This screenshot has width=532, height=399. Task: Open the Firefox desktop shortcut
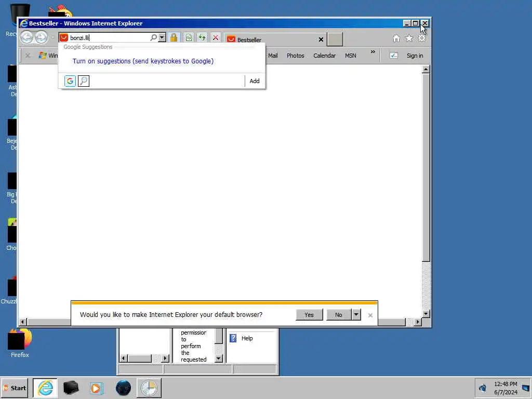pyautogui.click(x=20, y=343)
